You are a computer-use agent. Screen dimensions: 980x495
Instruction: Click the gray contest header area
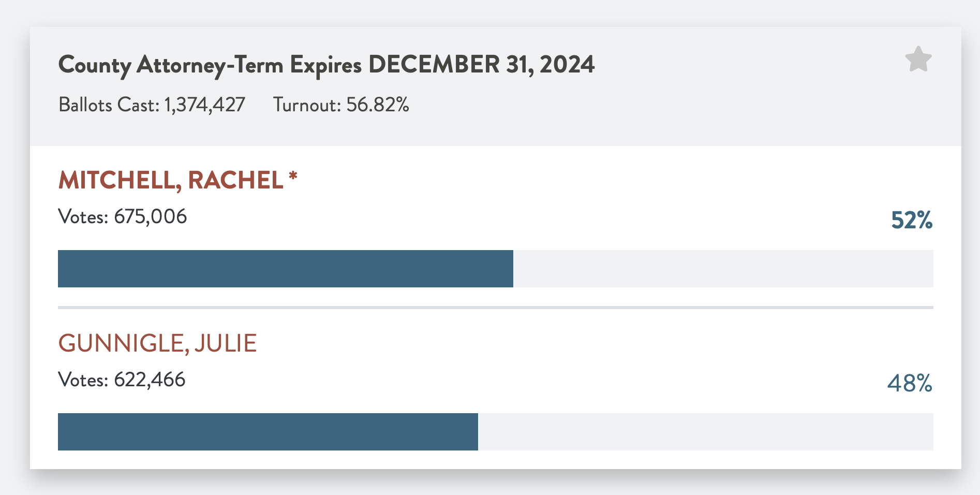pyautogui.click(x=496, y=86)
